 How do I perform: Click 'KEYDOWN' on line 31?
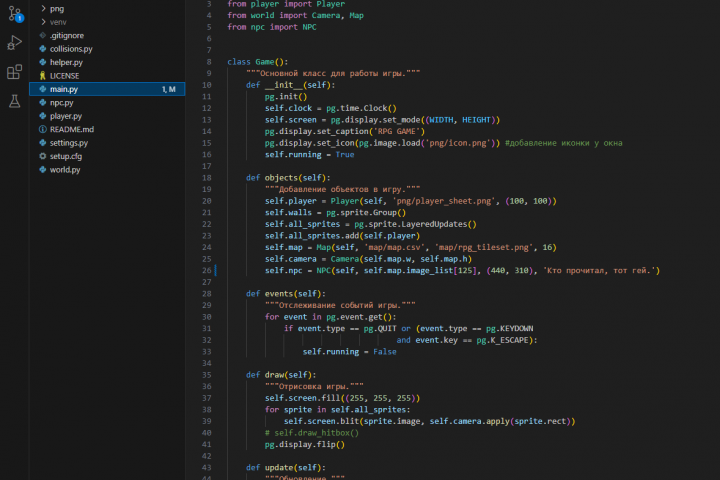(x=517, y=328)
